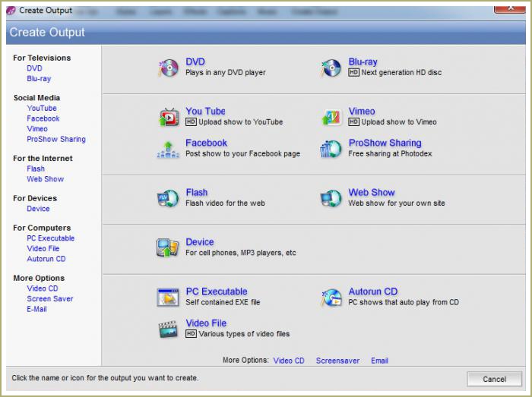Choose the Autorun CD heading link
The width and height of the screenshot is (532, 397).
[x=373, y=291]
